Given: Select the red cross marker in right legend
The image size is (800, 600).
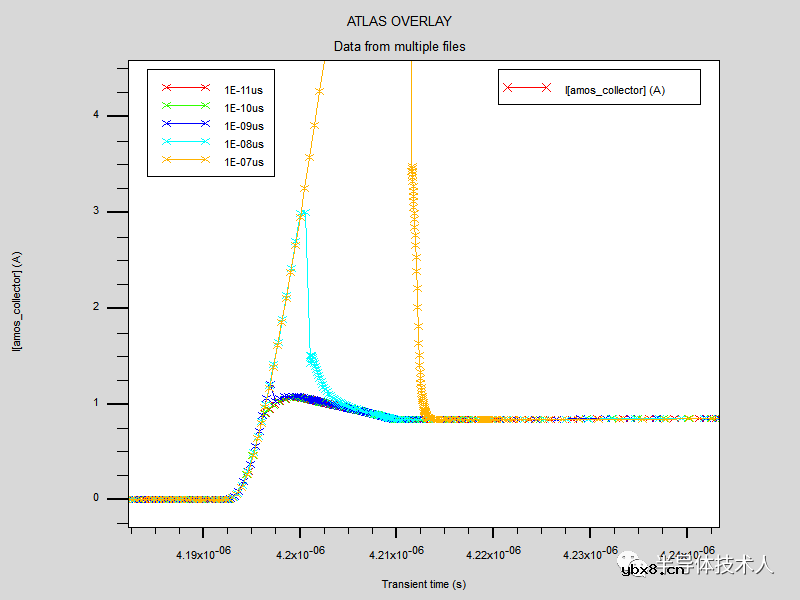Looking at the screenshot, I should 508,88.
